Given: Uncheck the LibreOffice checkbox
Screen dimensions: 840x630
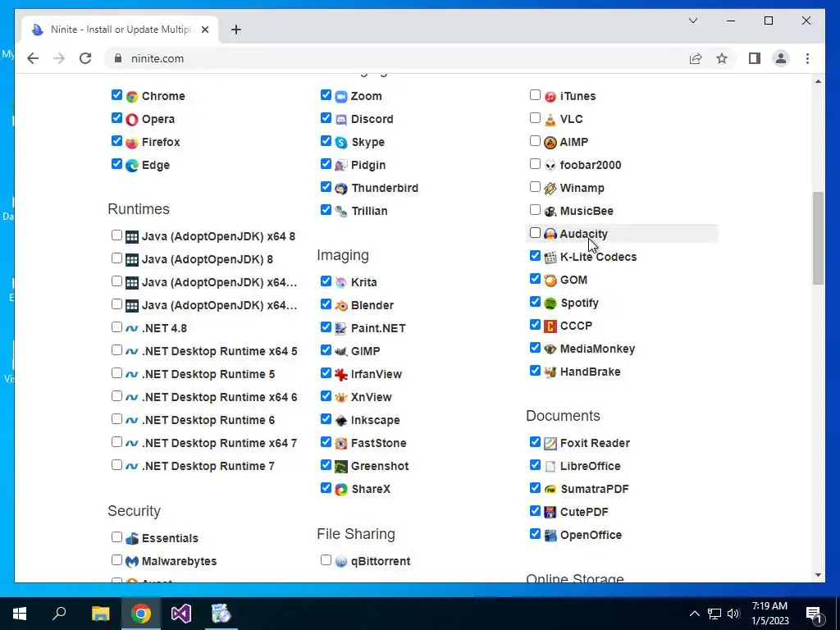Looking at the screenshot, I should 535,465.
